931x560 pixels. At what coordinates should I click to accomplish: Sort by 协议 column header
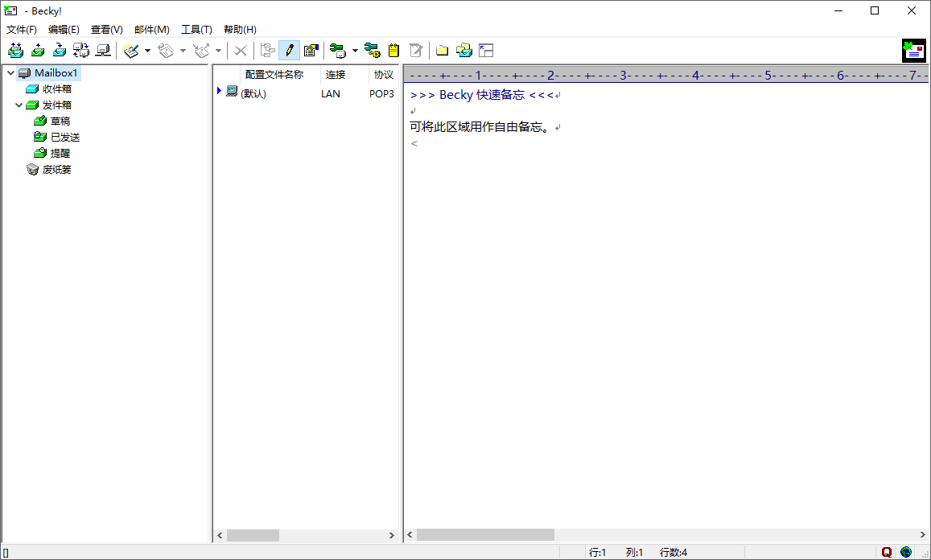coord(384,75)
